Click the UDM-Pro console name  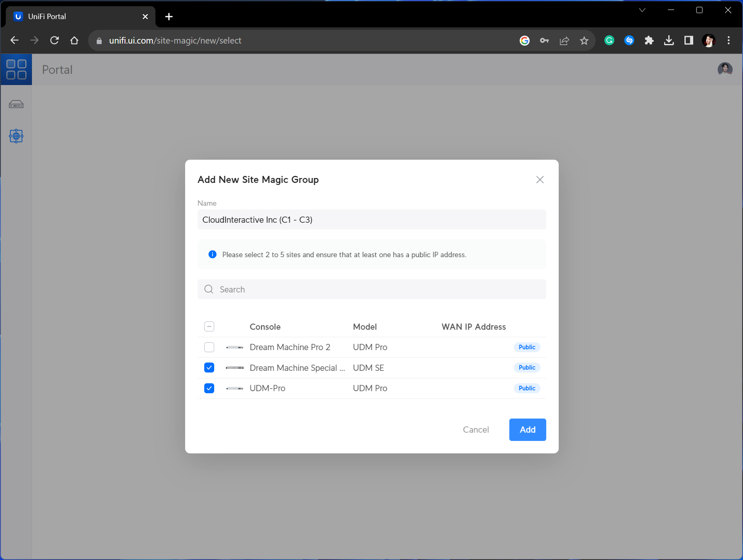tap(267, 388)
